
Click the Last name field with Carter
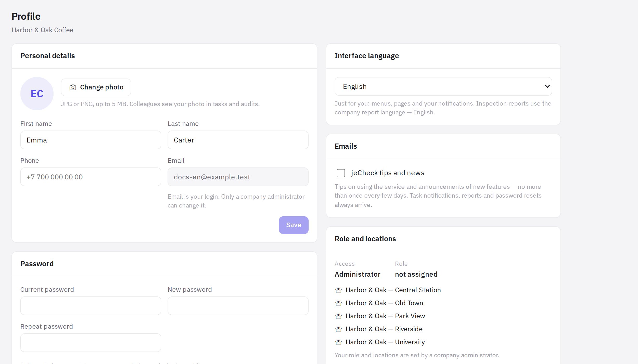238,140
